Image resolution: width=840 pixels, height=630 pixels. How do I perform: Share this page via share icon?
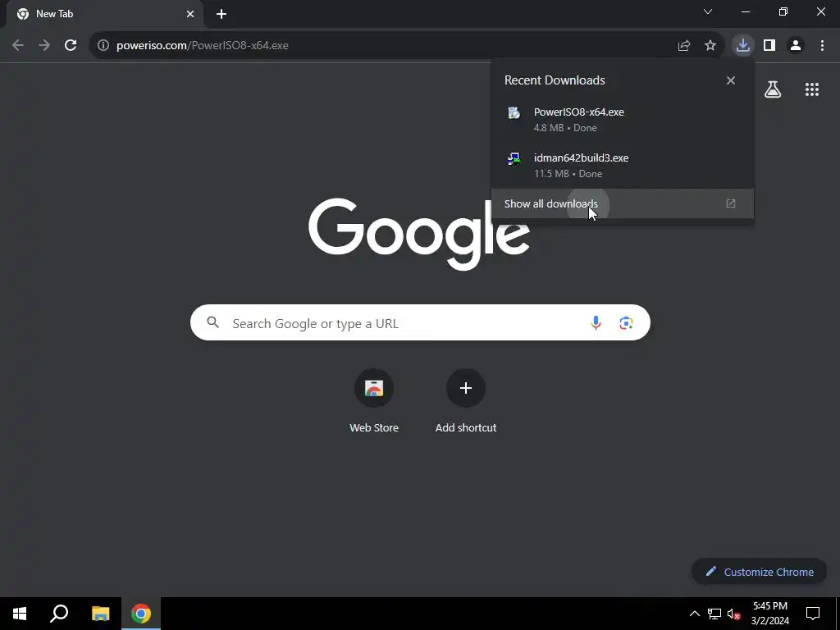pos(684,46)
